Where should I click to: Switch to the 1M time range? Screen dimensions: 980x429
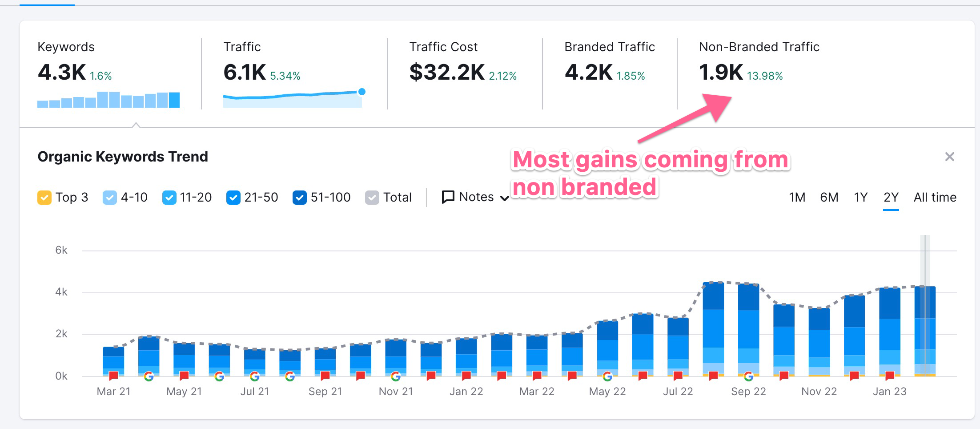pyautogui.click(x=797, y=197)
